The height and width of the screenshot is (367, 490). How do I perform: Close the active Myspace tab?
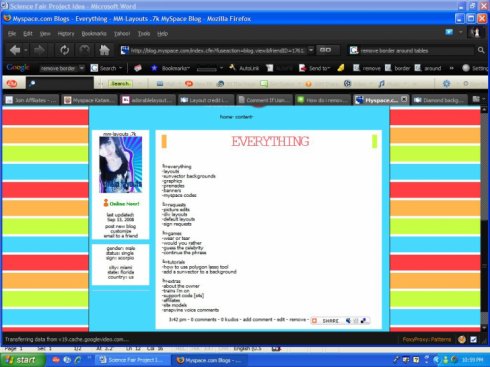pyautogui.click(x=404, y=99)
